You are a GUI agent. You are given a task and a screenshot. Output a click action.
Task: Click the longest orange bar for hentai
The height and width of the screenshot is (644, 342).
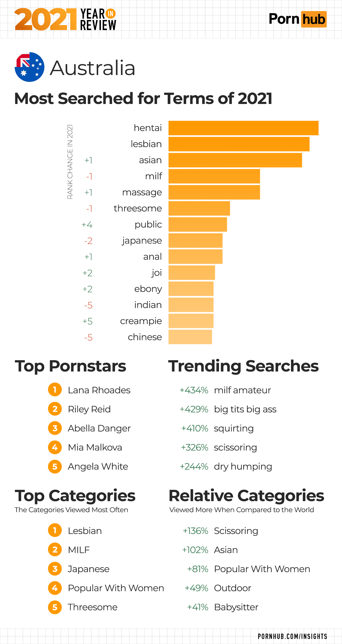coord(243,128)
